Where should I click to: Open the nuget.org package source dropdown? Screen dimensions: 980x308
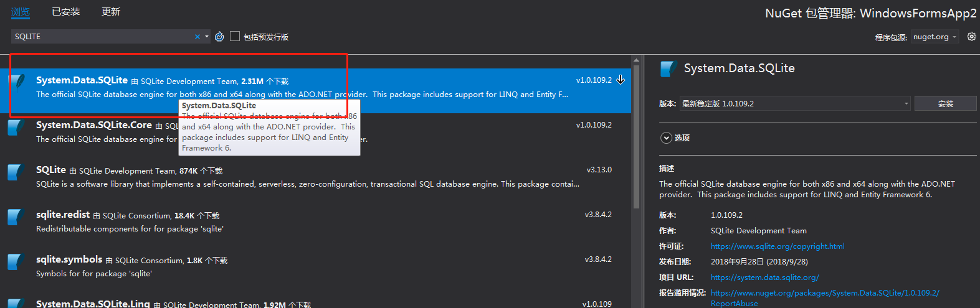[935, 37]
